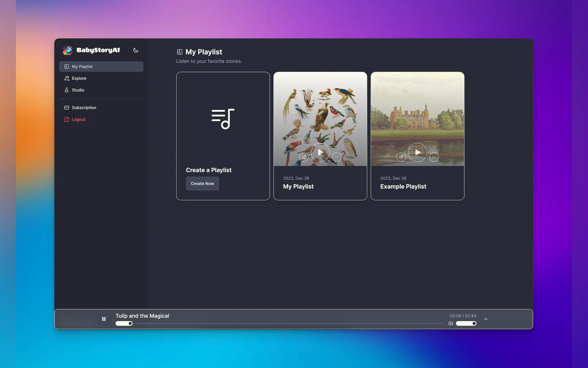This screenshot has width=588, height=368.
Task: Open the My Playlist heading link
Action: pos(204,52)
